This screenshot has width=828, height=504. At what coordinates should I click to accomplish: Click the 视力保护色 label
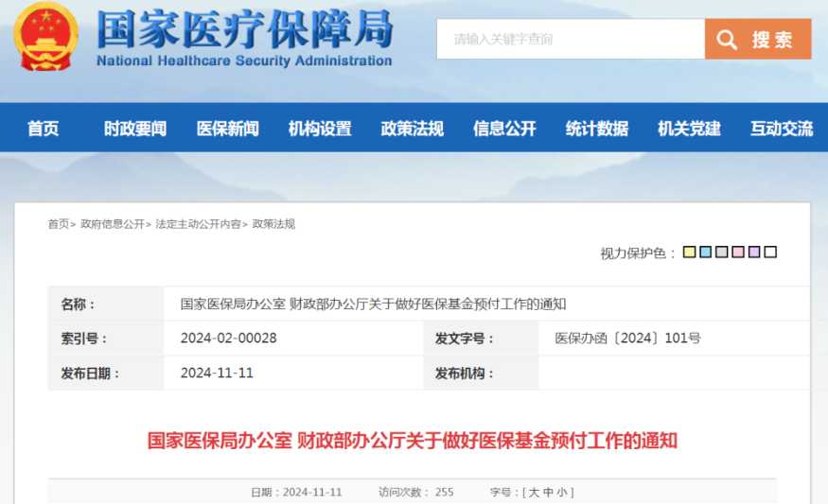(638, 253)
